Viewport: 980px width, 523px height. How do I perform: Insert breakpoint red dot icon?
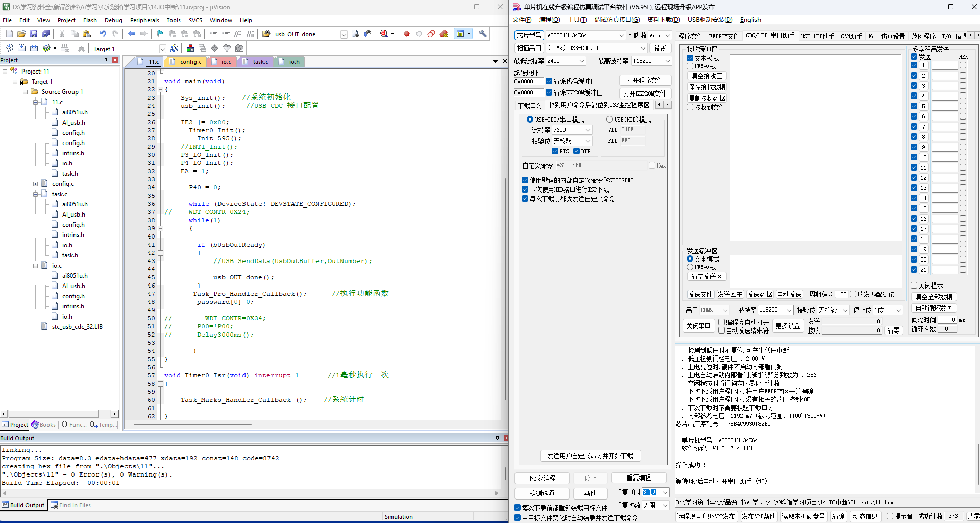tap(407, 34)
